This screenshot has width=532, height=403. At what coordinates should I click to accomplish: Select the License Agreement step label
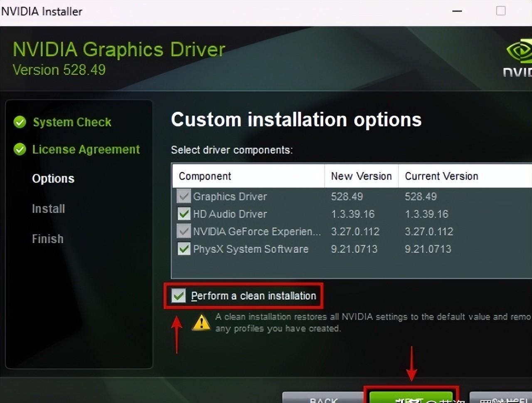[86, 149]
